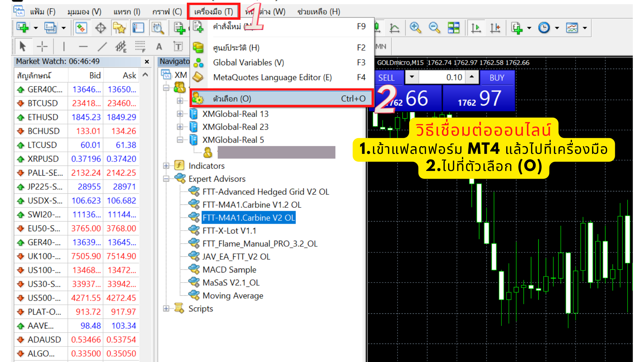The width and height of the screenshot is (644, 362).
Task: Open the ช่วยเหลือ (H) menu
Action: (x=319, y=12)
